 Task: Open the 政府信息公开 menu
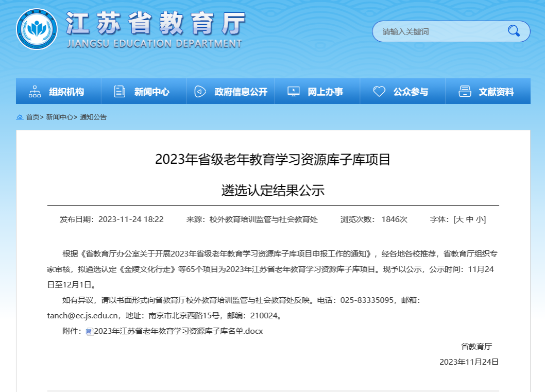(x=231, y=91)
